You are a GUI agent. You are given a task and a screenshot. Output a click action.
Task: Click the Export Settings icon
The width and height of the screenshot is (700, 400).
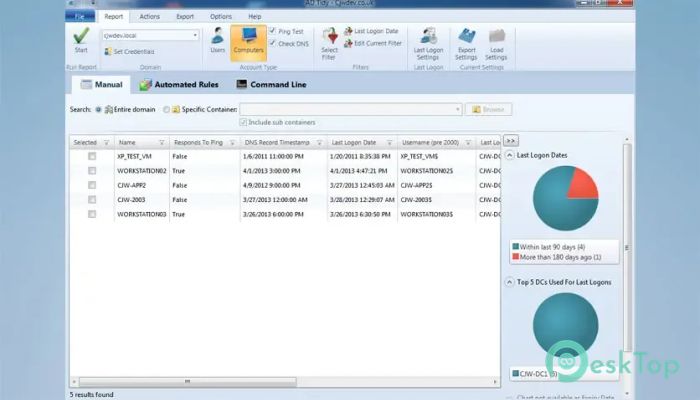point(467,36)
